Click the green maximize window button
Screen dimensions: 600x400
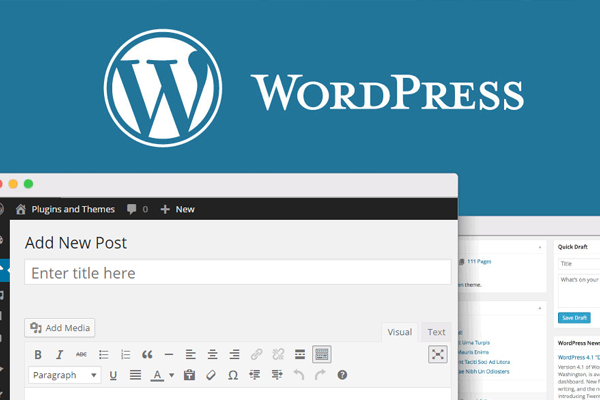click(x=28, y=184)
